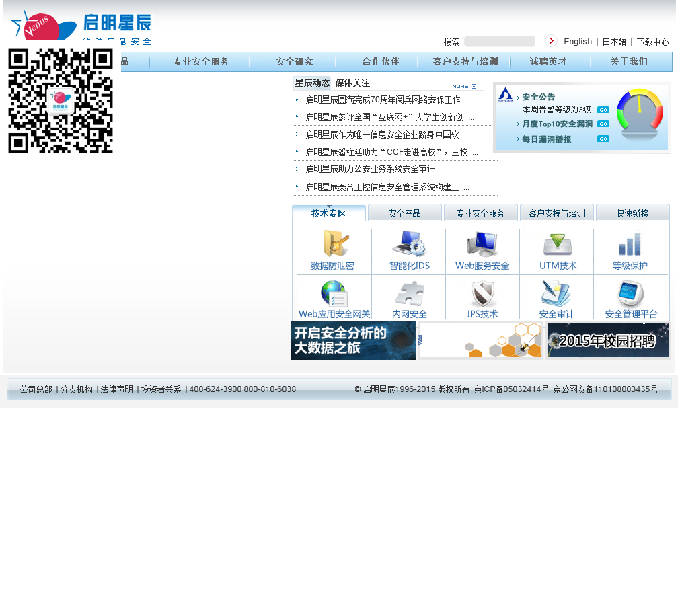Open the 安全公告 heading link
Viewport: 678px width, 616px height.
tap(538, 97)
